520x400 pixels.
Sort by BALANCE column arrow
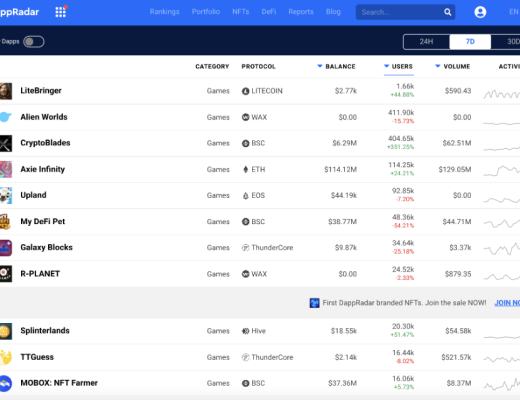coord(319,66)
